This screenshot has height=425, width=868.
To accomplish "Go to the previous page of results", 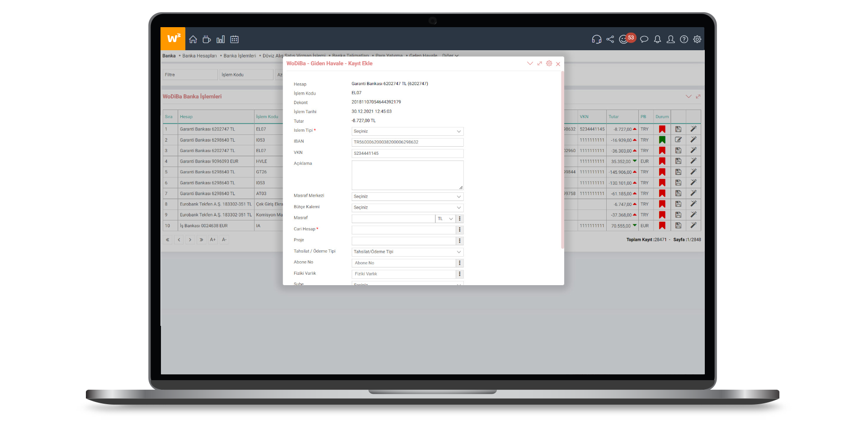I will (179, 240).
